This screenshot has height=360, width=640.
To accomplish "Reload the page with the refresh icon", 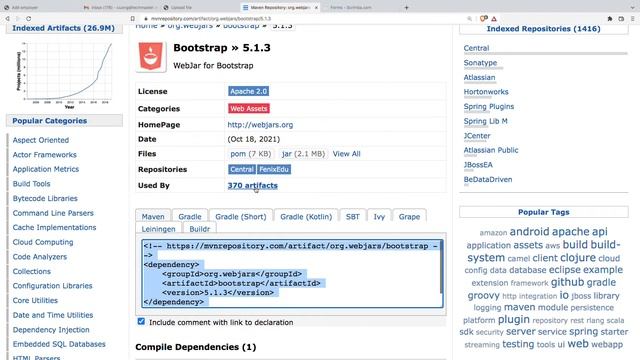I will click(28, 19).
